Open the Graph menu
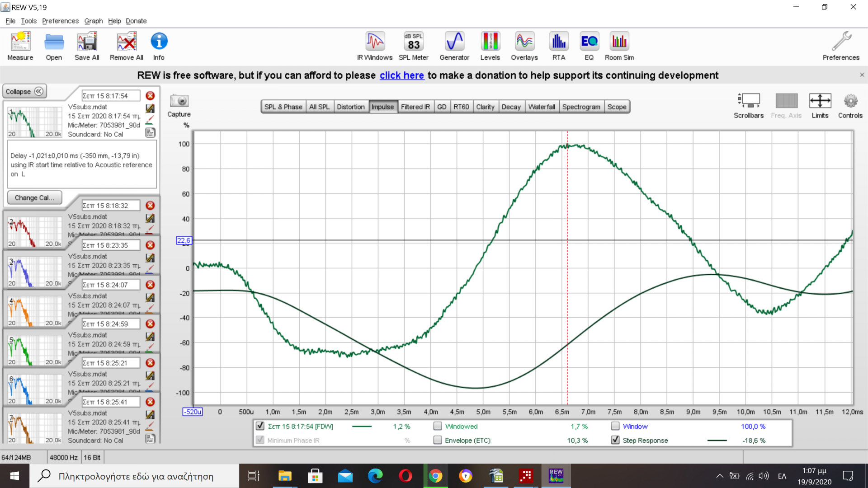868x488 pixels. coord(93,21)
